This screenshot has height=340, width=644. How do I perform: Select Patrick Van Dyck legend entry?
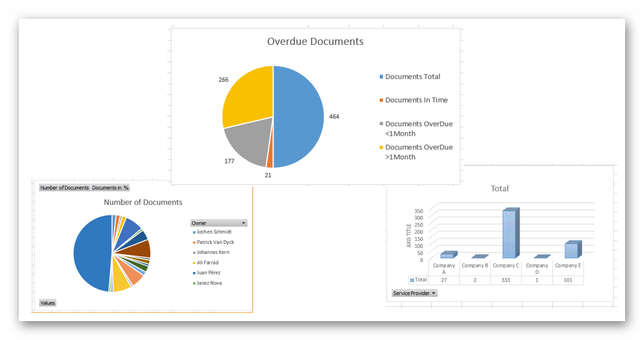[215, 242]
